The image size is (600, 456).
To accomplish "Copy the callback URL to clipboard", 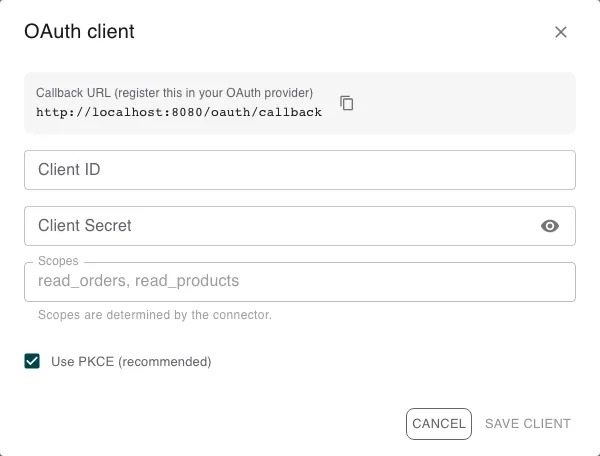I will coord(347,103).
